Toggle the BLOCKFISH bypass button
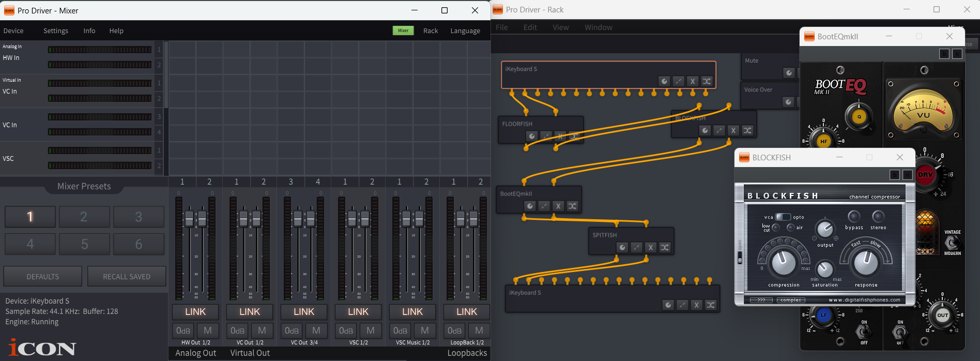 pos(854,216)
